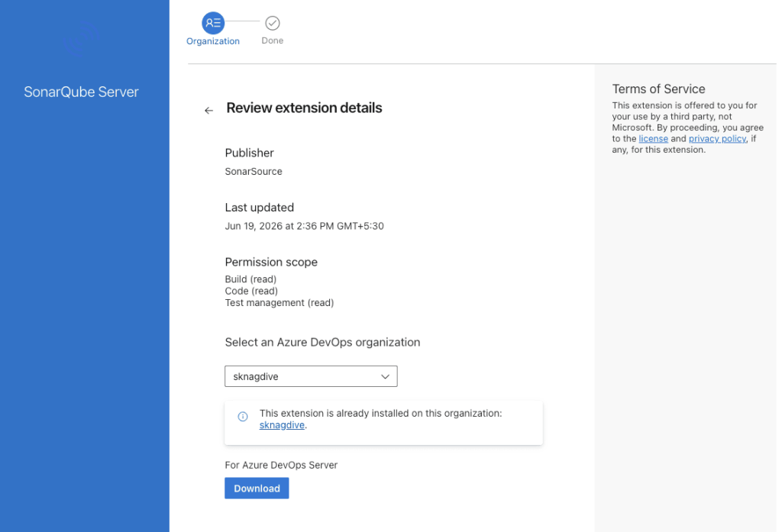The height and width of the screenshot is (532, 782).
Task: Click the chevron arrow in the sknagdive combo box
Action: [x=385, y=376]
